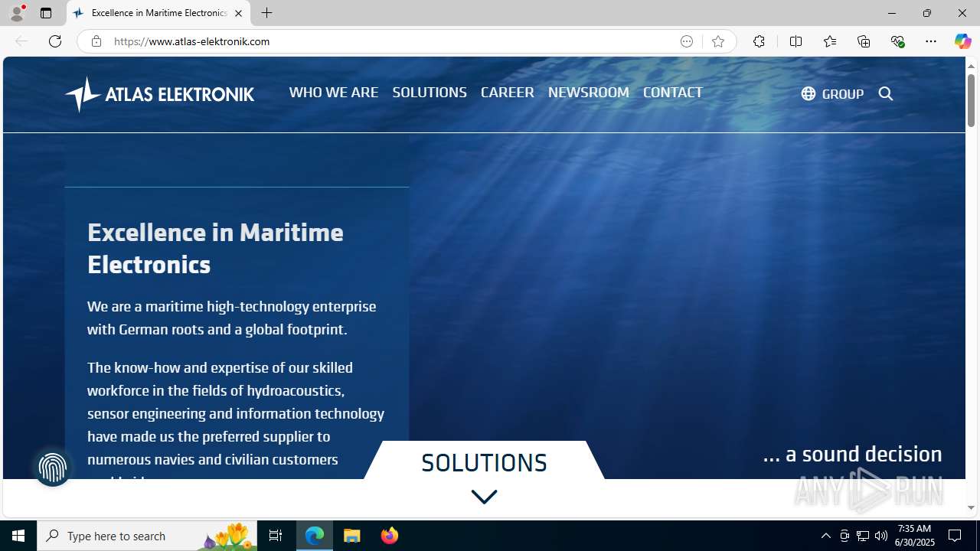
Task: Open the browser profile avatar
Action: pos(17,13)
